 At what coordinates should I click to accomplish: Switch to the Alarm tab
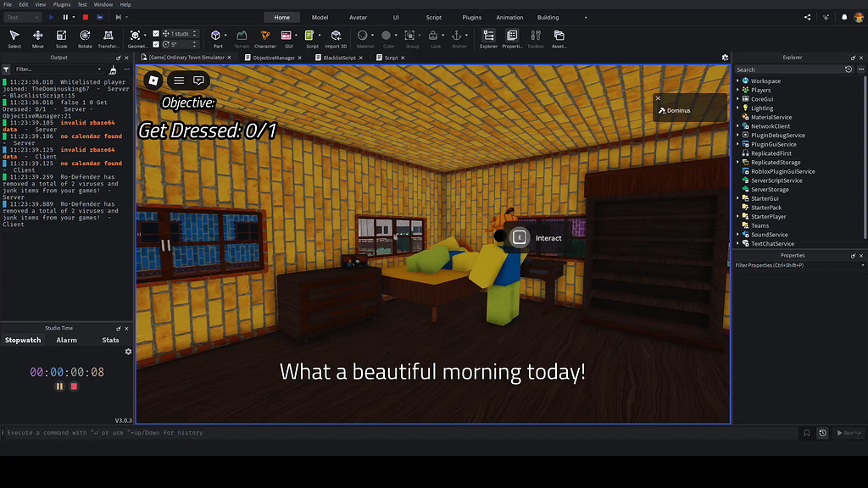point(67,339)
